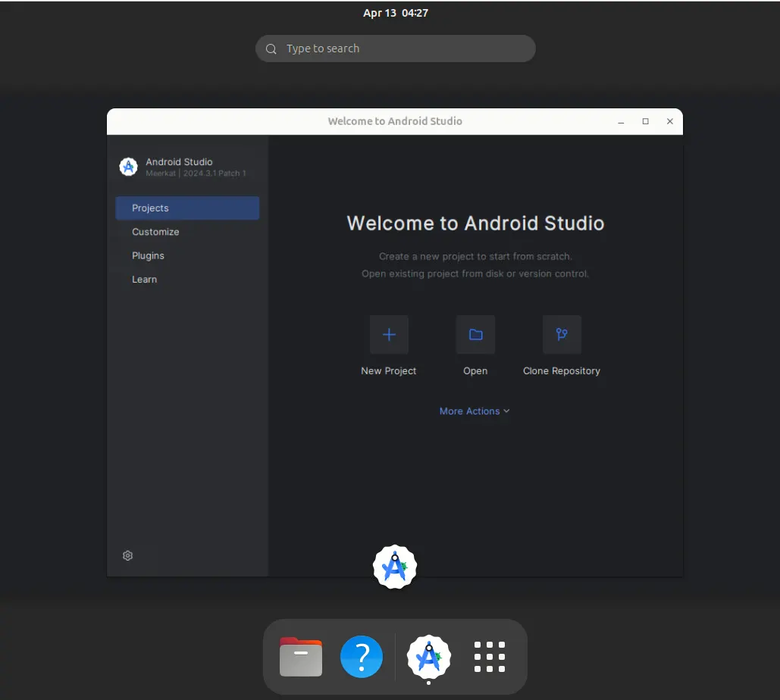Click the large Welcome to Android Studio heading
This screenshot has height=700, width=780.
[x=475, y=223]
